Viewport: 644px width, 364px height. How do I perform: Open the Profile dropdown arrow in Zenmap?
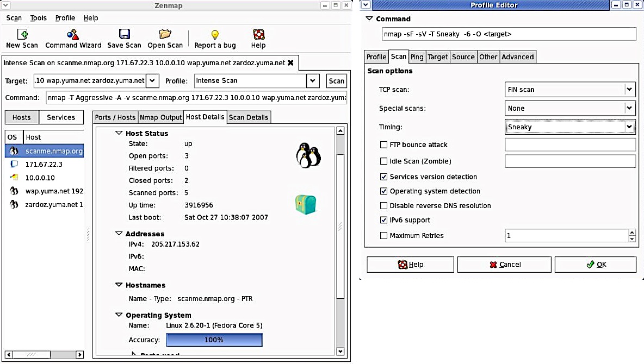click(x=313, y=81)
